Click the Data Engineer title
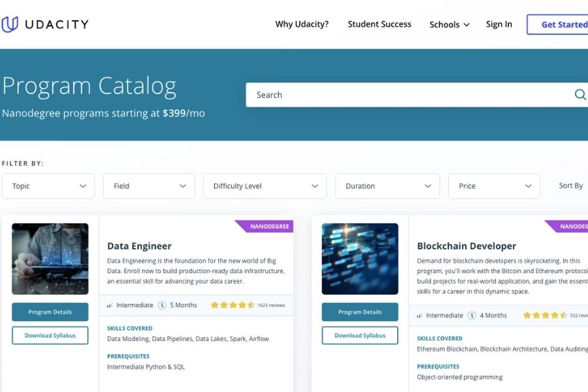The image size is (588, 392). tap(139, 246)
